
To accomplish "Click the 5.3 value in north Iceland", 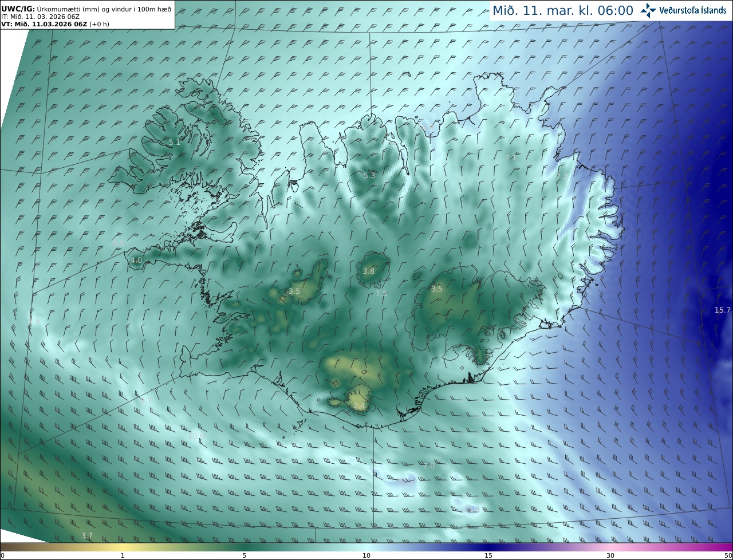I will [369, 175].
